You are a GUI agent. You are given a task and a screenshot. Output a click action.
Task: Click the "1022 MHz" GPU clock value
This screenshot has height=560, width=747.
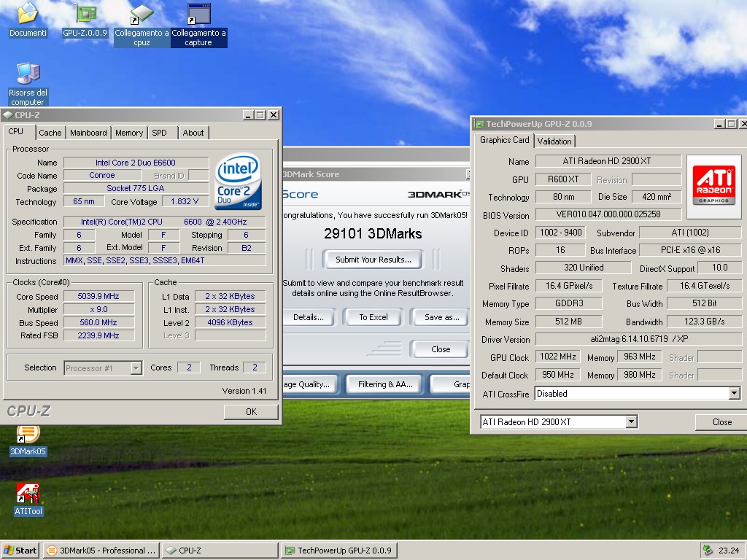(x=558, y=357)
